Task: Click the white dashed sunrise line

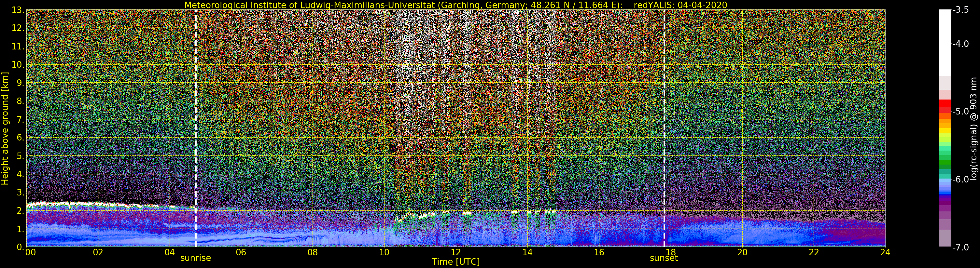Action: [196, 128]
